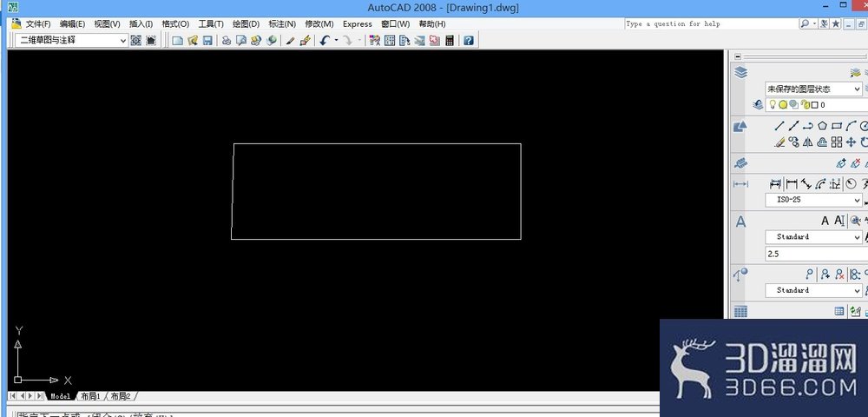Select the Array grid tool
Image resolution: width=868 pixels, height=417 pixels.
[837, 142]
